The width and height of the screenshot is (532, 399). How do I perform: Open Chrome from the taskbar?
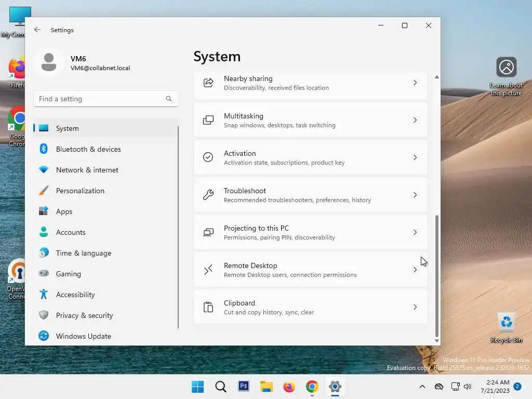[x=312, y=387]
